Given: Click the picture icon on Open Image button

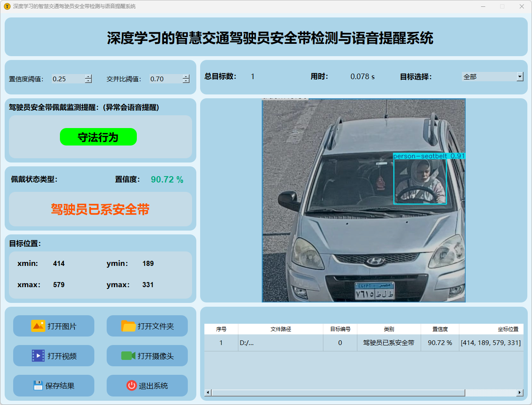Looking at the screenshot, I should pos(38,326).
